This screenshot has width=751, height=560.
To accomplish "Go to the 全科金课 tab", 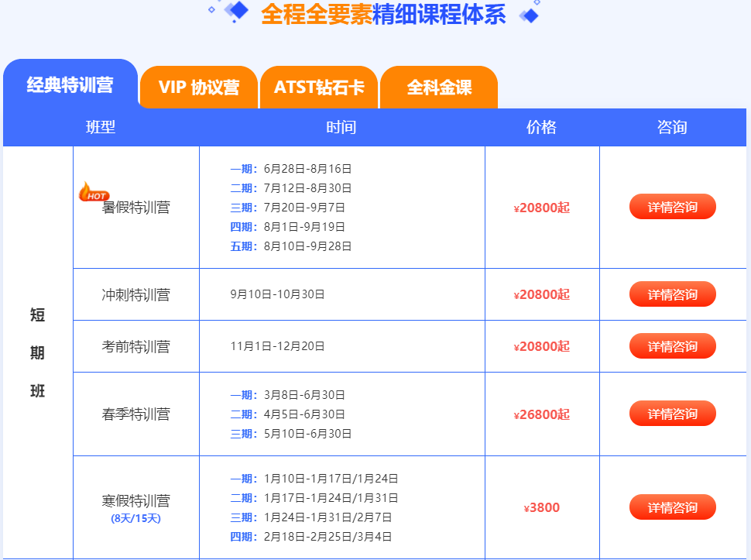I will 439,88.
